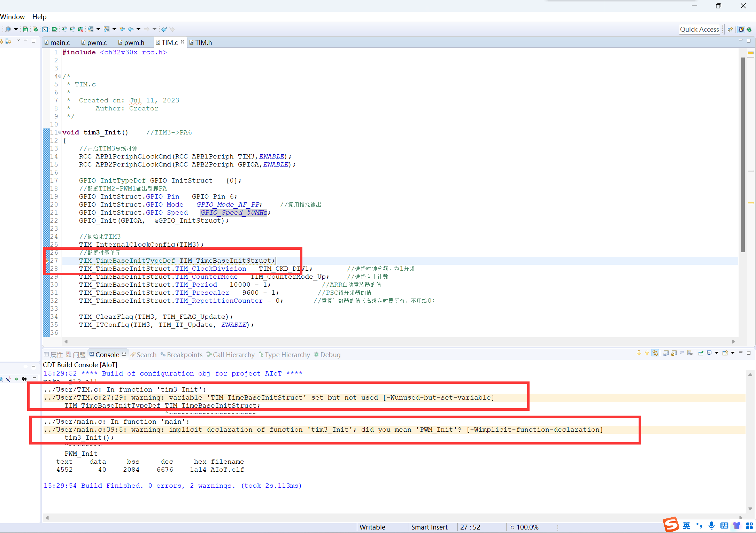Open terminal from the toolbar icon
756x533 pixels.
[x=45, y=29]
